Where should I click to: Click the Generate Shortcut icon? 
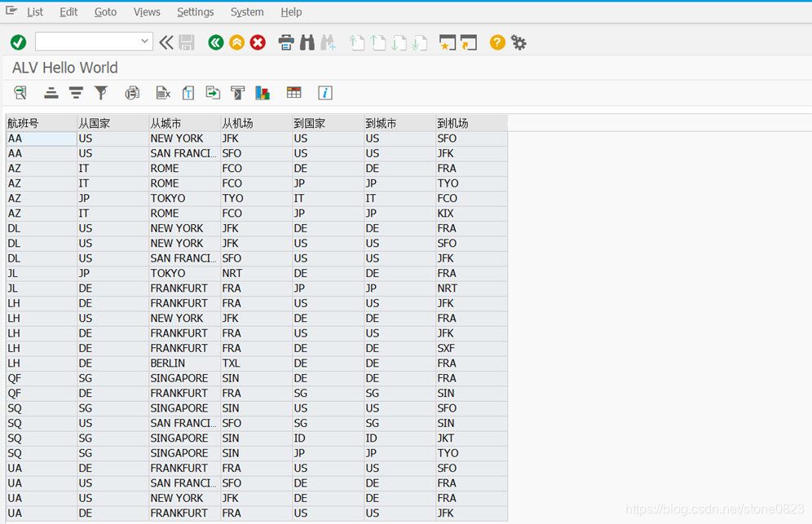pyautogui.click(x=469, y=42)
